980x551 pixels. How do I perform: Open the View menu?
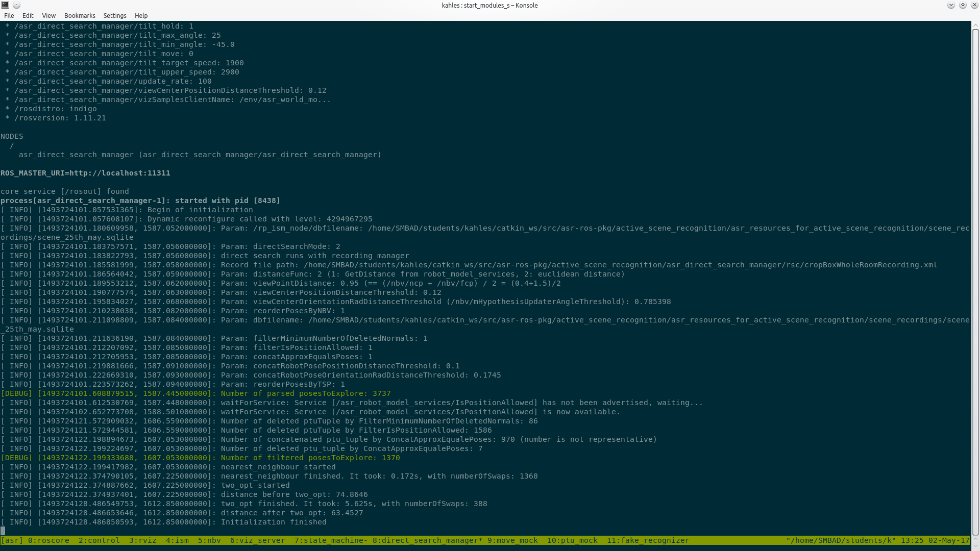(49, 16)
